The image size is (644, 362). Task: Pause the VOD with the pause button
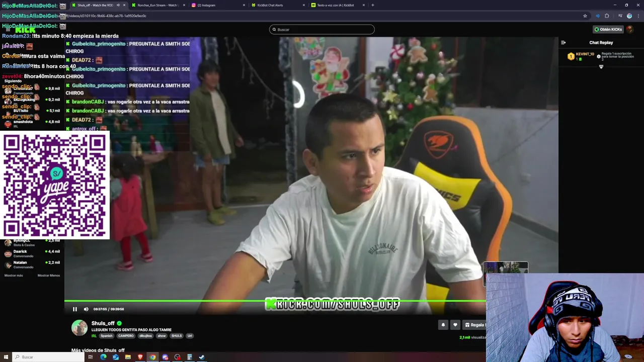(x=75, y=309)
